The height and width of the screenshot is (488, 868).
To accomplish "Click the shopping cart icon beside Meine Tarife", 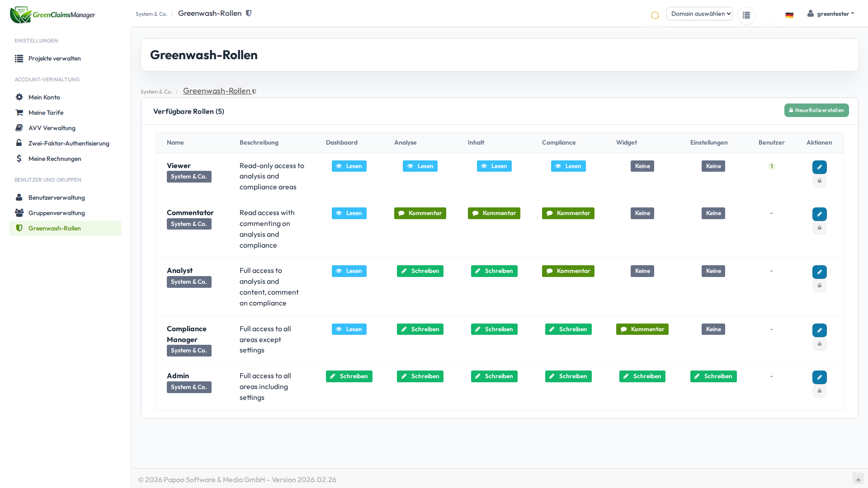I will pos(19,113).
